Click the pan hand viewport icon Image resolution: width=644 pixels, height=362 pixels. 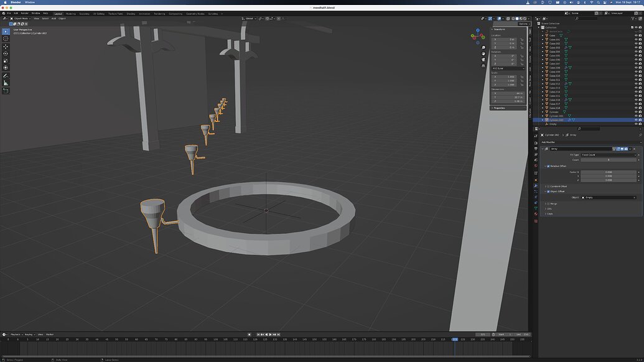pyautogui.click(x=483, y=53)
